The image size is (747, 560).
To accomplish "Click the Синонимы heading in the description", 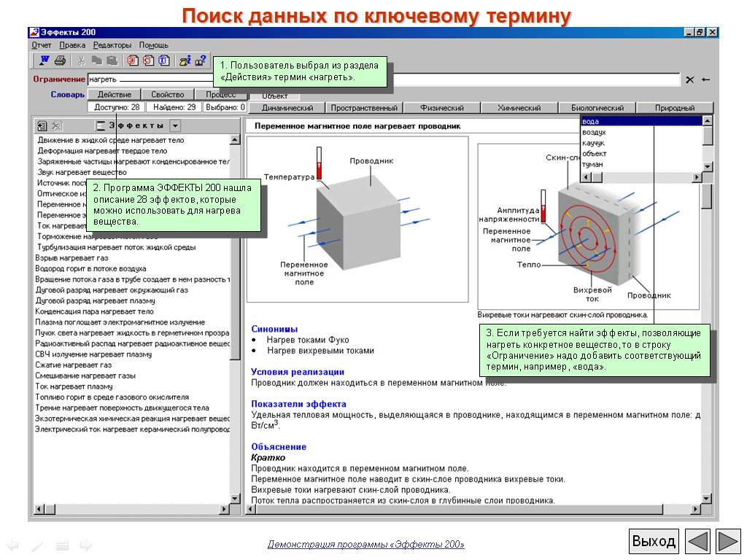I will click(274, 329).
